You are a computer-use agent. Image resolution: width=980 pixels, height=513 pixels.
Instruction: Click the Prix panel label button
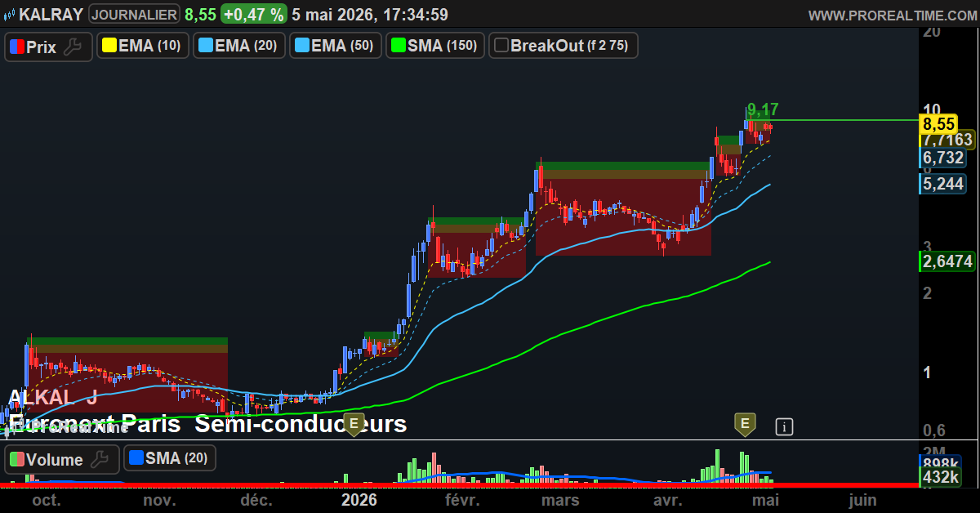[x=48, y=47]
